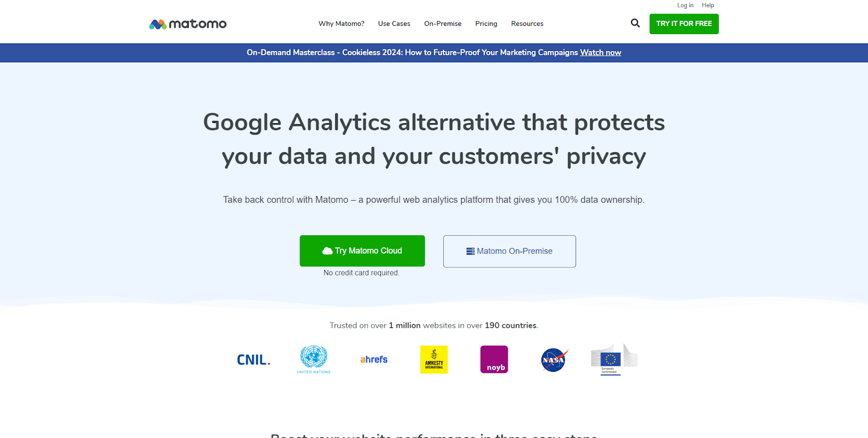This screenshot has width=868, height=438.
Task: Open the Pricing page
Action: pyautogui.click(x=486, y=24)
